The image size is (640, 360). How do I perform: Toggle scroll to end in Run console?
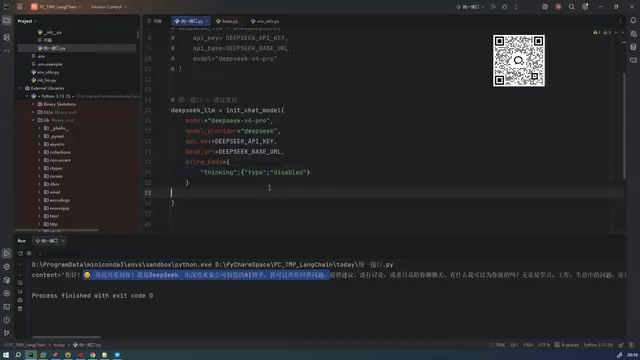(x=20, y=291)
